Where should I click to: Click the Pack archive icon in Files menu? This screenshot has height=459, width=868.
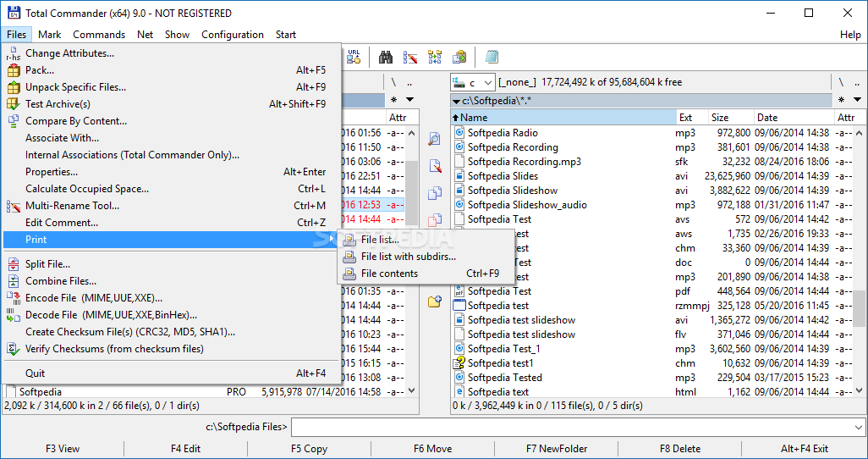point(14,70)
